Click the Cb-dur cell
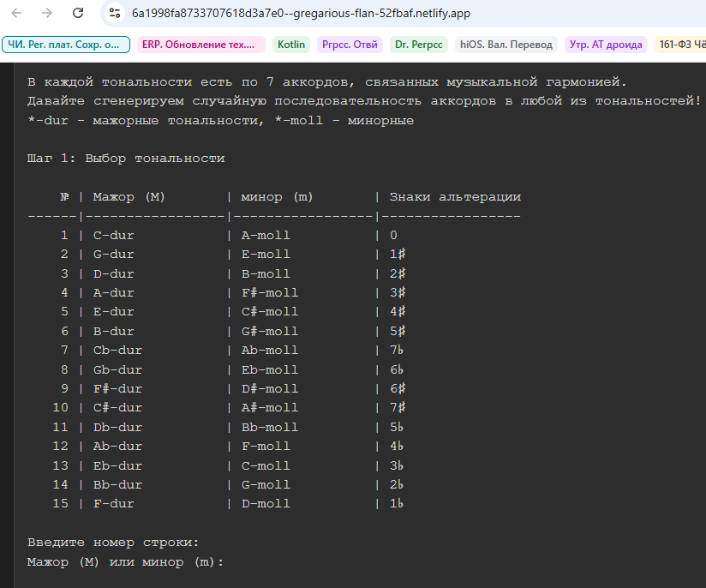This screenshot has height=588, width=706. [x=117, y=351]
